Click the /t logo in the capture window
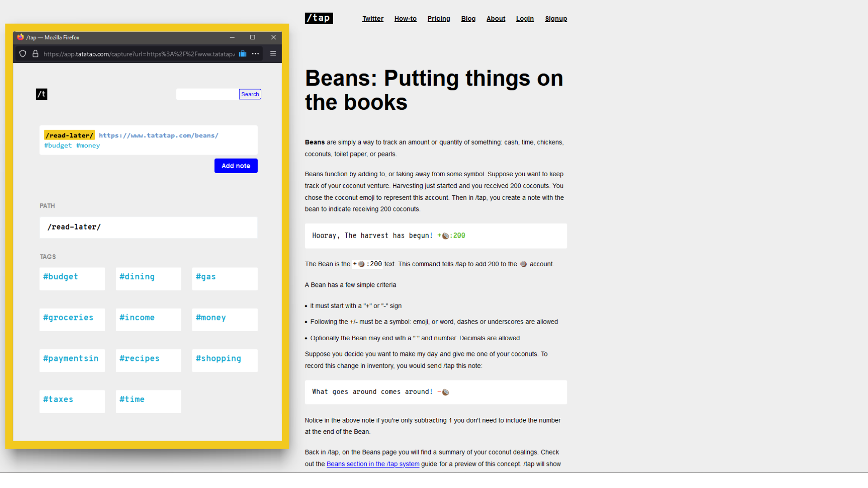 42,94
